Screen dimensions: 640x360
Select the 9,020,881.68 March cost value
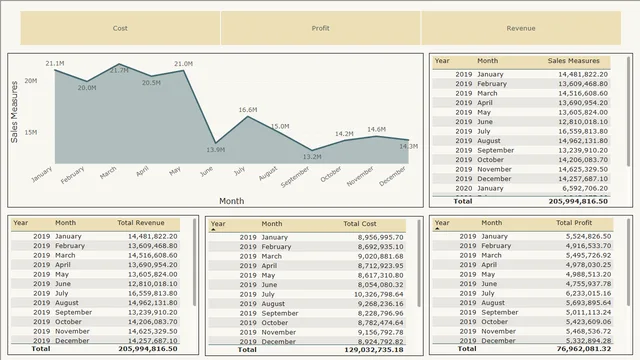tap(380, 256)
